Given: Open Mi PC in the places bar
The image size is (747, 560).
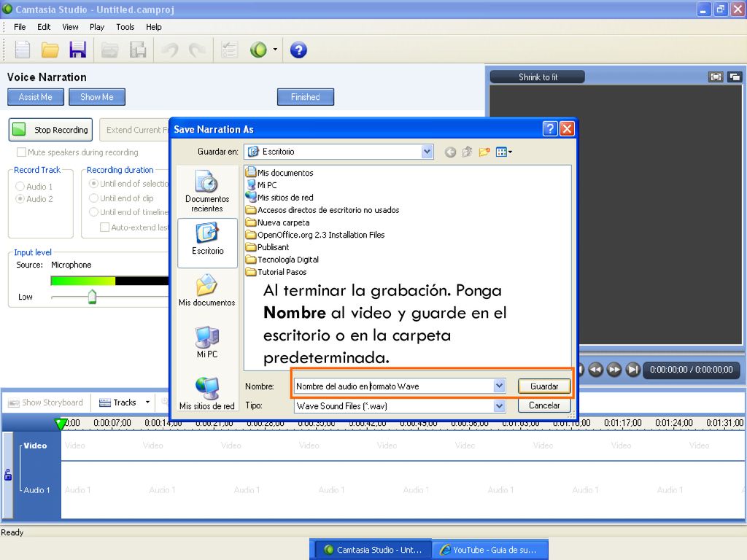Looking at the screenshot, I should pyautogui.click(x=207, y=342).
